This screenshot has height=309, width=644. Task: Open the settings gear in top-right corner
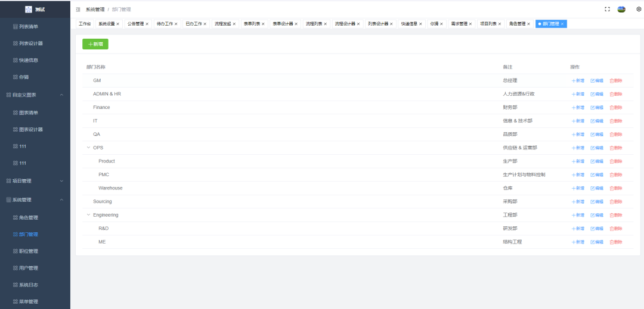[x=639, y=10]
